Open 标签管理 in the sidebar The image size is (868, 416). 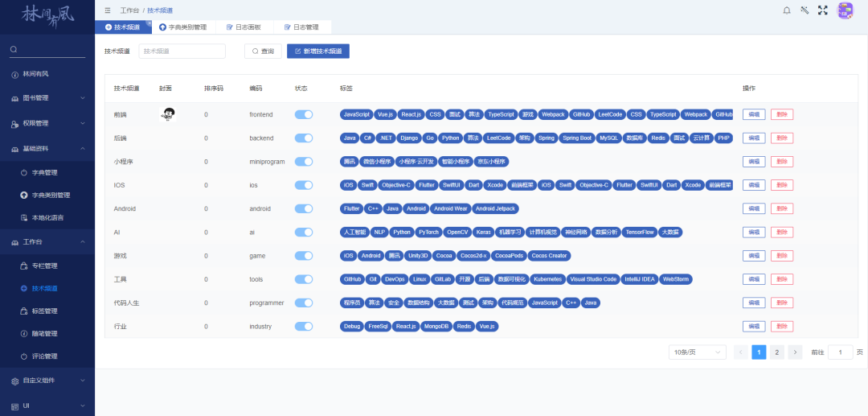click(44, 311)
